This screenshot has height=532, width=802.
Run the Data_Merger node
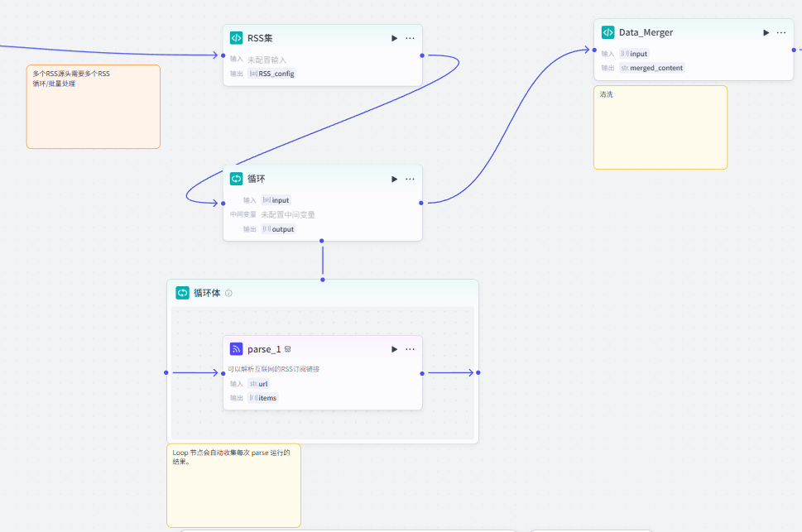766,33
